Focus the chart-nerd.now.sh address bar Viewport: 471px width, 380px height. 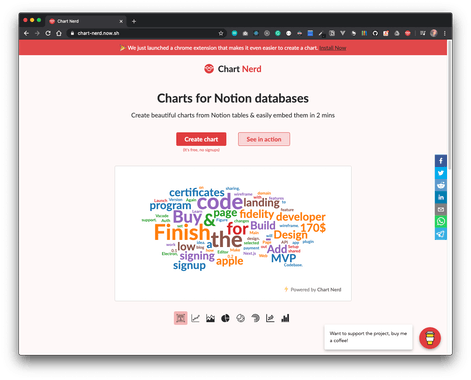coord(143,33)
